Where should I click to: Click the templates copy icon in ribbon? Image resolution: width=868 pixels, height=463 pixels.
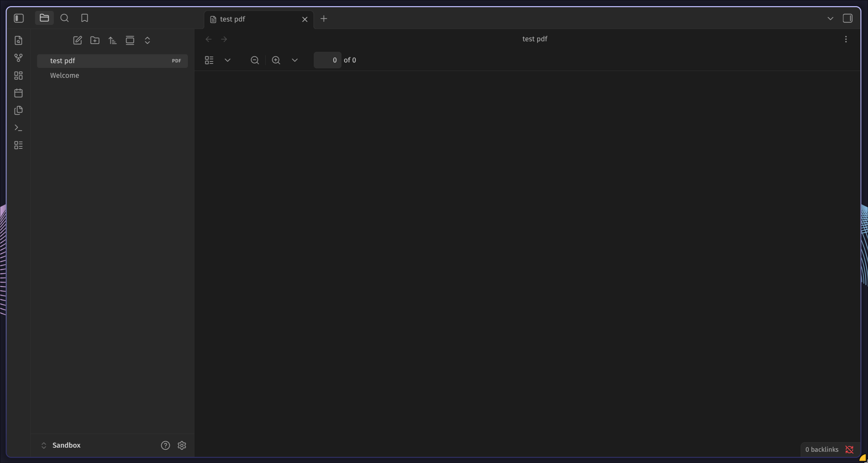tap(18, 110)
